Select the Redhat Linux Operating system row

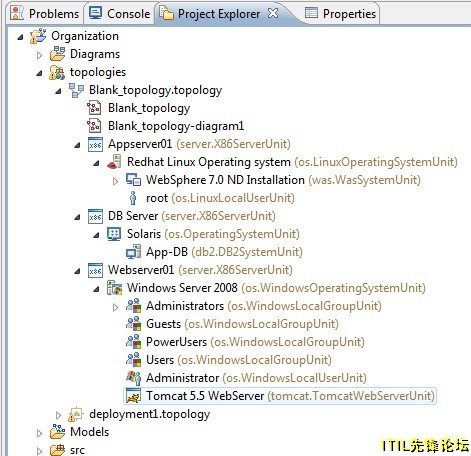(292, 162)
